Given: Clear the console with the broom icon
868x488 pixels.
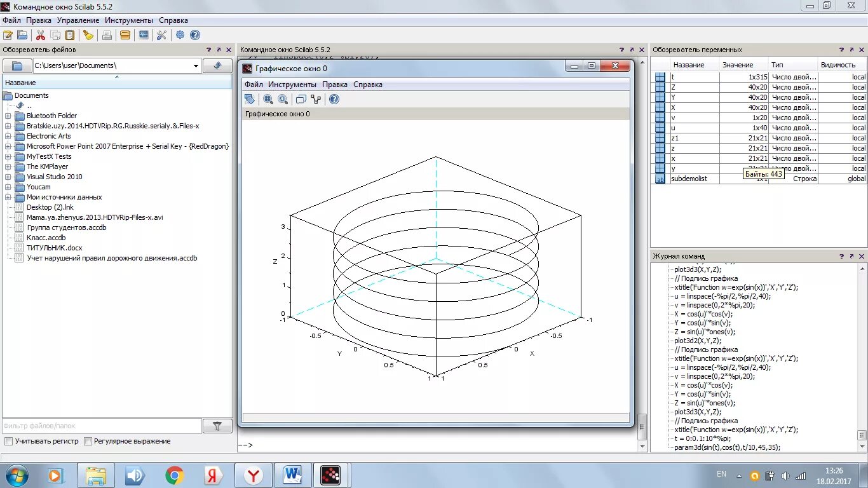Looking at the screenshot, I should click(x=88, y=35).
